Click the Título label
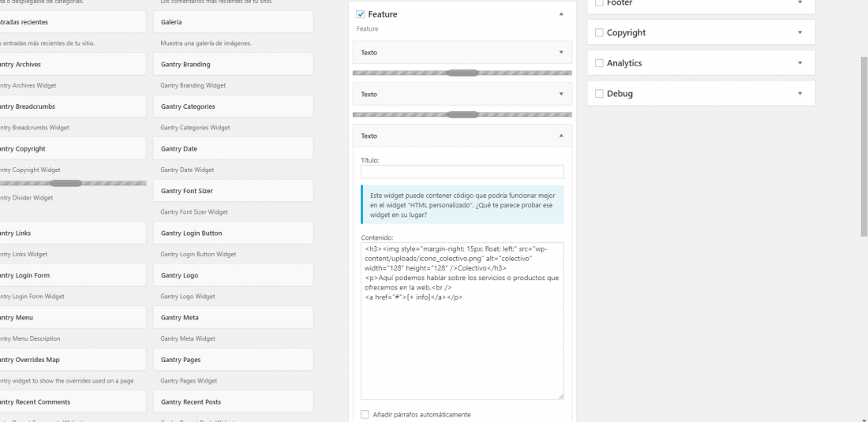Viewport: 868px width, 422px height. click(370, 160)
